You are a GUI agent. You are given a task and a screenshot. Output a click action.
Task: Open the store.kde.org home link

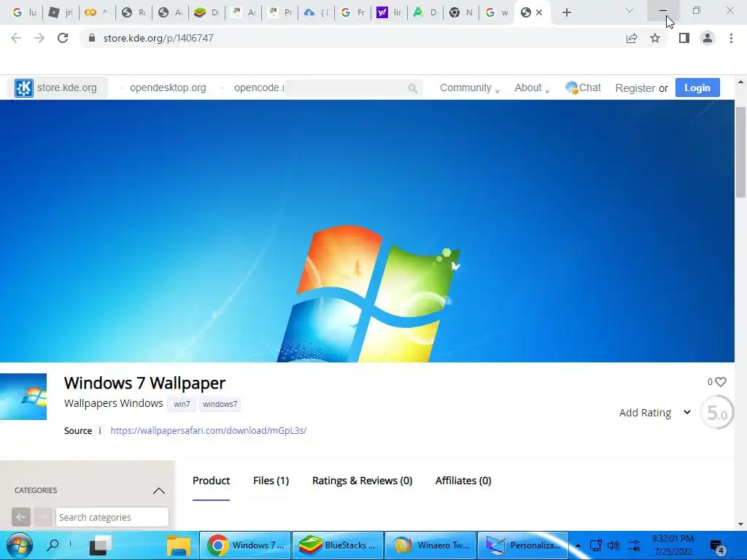[66, 87]
